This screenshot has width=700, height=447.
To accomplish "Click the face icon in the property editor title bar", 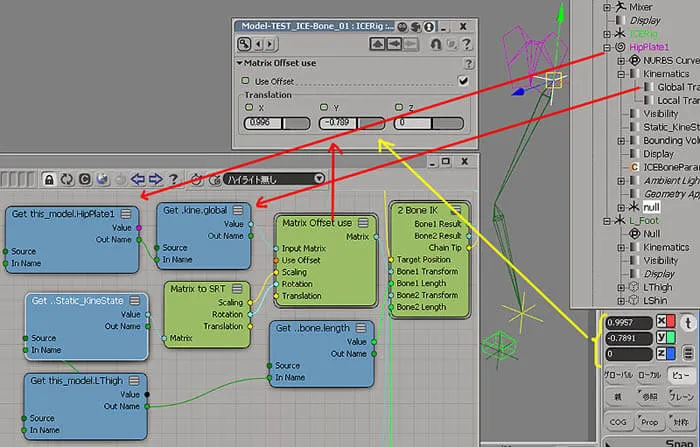I will tap(403, 27).
